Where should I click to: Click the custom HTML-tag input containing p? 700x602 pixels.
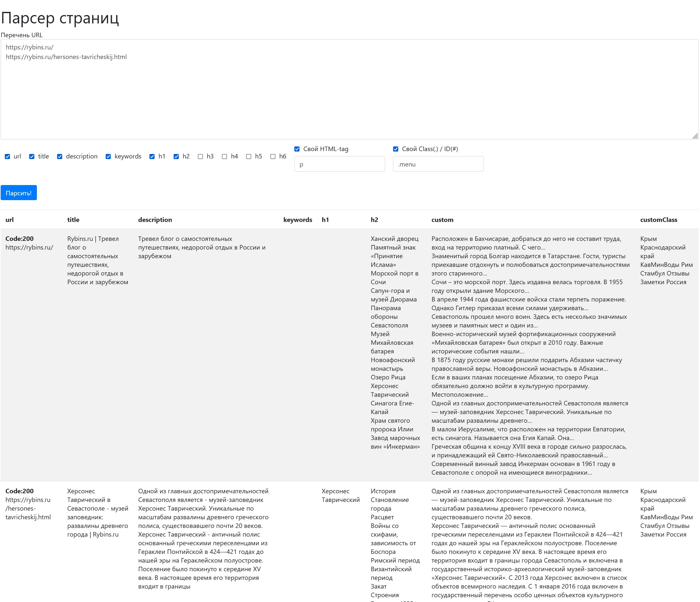340,164
